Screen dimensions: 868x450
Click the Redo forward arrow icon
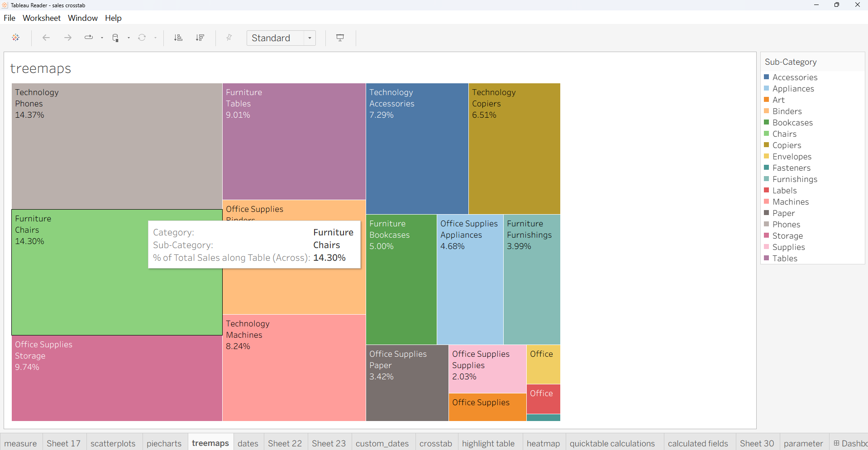click(x=67, y=38)
